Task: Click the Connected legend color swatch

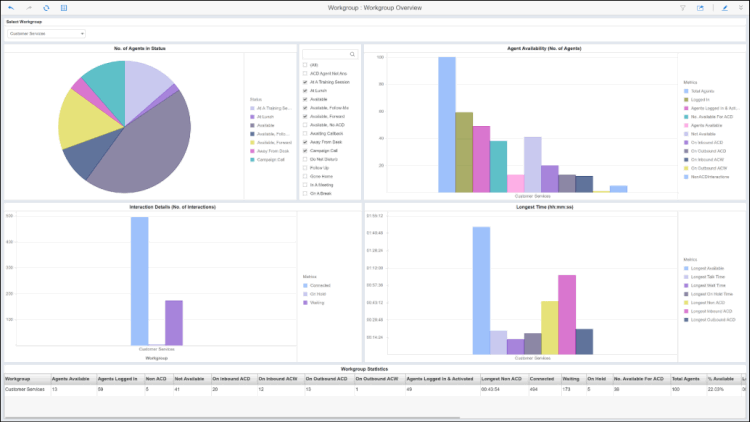Action: tap(306, 285)
